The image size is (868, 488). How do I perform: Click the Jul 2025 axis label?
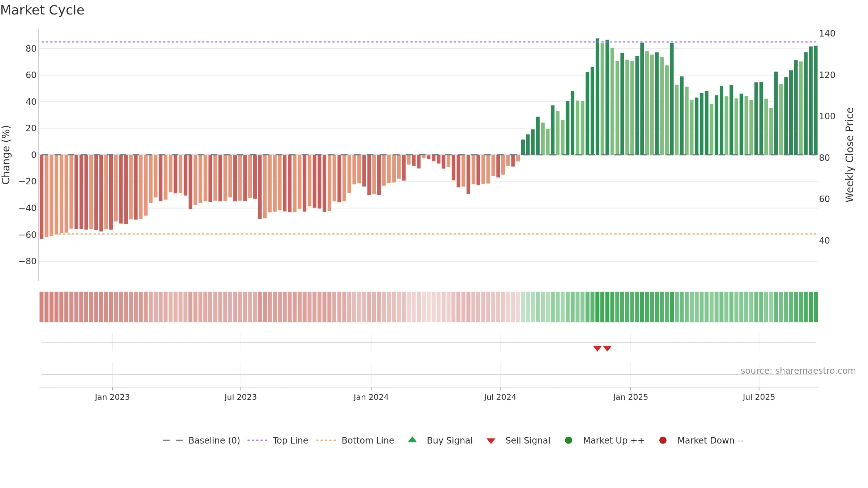click(759, 397)
